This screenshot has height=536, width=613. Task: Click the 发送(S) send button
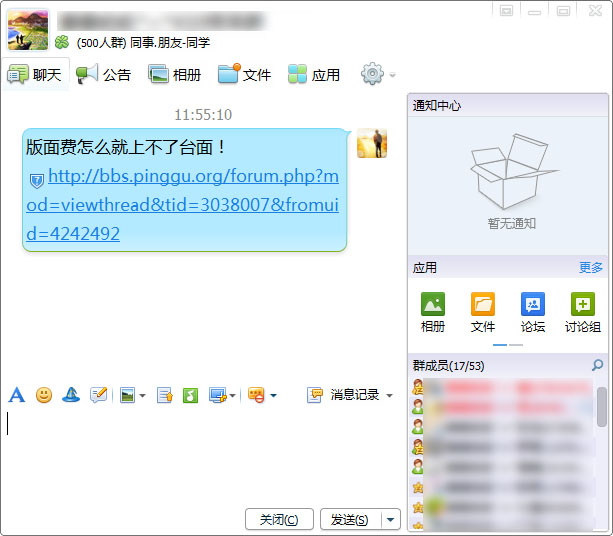[350, 519]
